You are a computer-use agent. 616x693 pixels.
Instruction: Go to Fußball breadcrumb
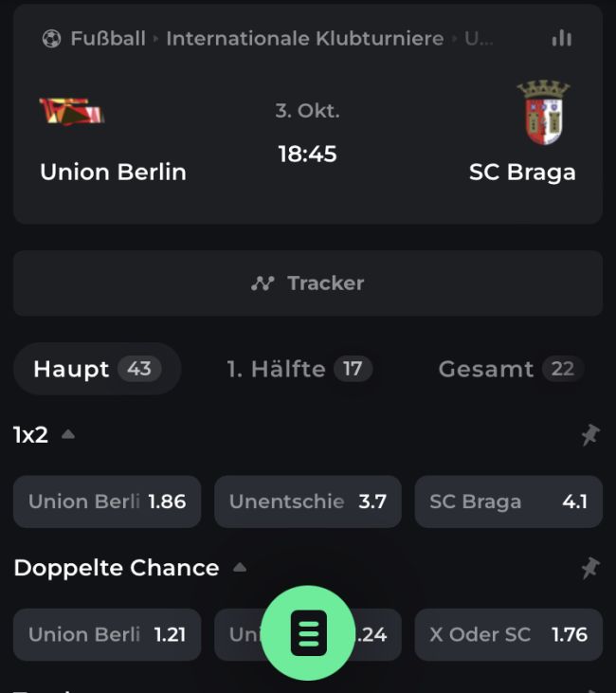coord(107,39)
